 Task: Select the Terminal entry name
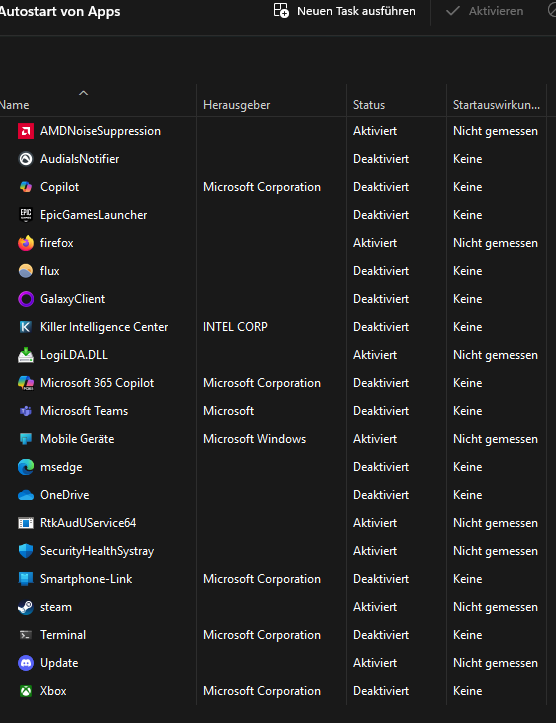click(x=63, y=635)
